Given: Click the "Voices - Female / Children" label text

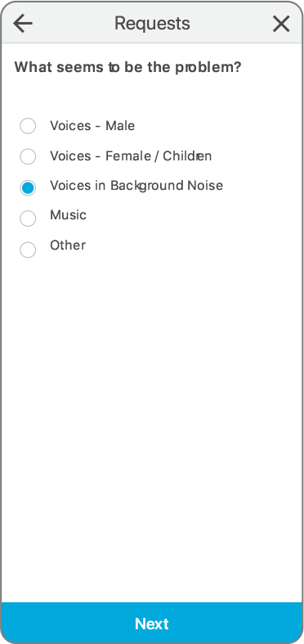Looking at the screenshot, I should (x=131, y=156).
